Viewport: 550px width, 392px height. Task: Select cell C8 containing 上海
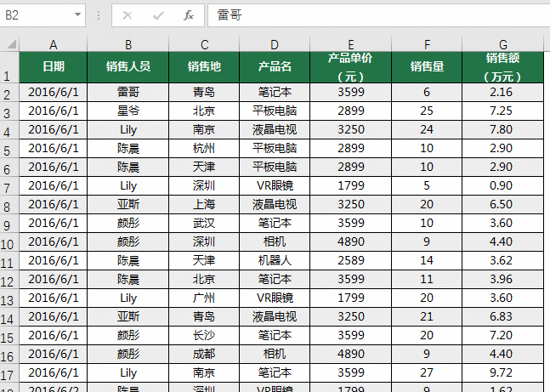[204, 204]
